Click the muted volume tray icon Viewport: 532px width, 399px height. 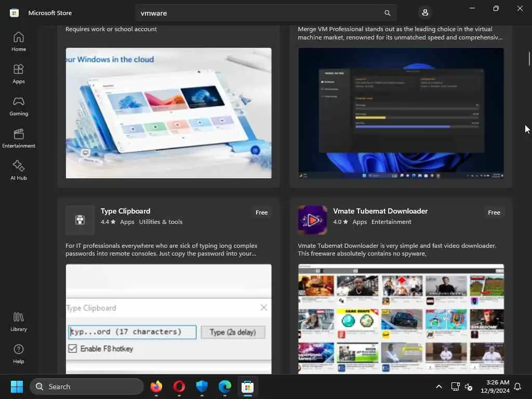pyautogui.click(x=469, y=387)
